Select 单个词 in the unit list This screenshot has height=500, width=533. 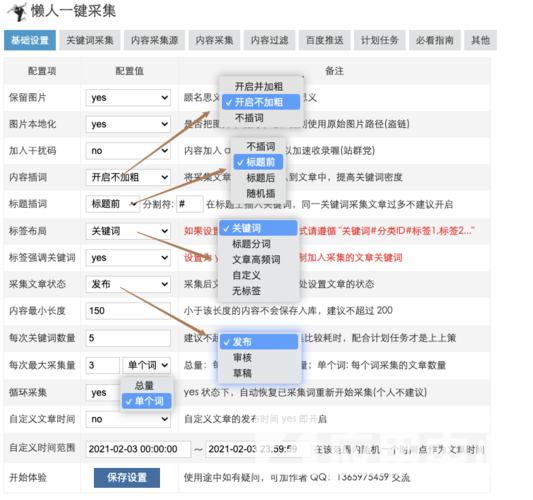point(147,401)
